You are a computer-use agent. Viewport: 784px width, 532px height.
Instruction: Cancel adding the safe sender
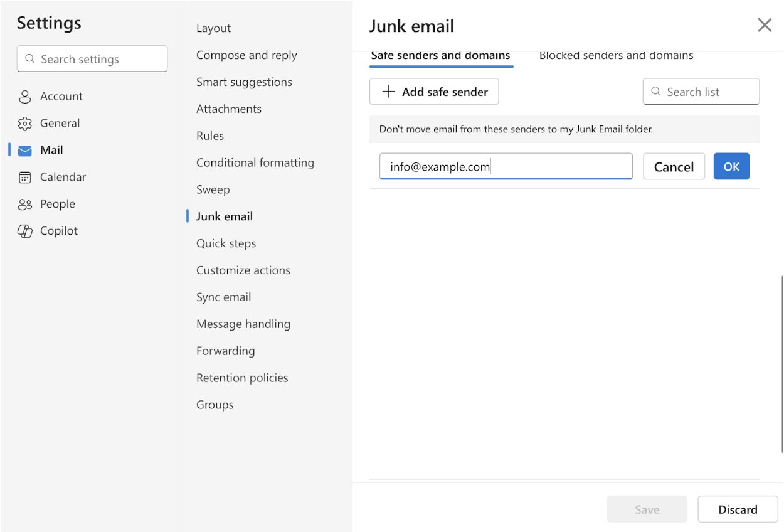(x=674, y=167)
